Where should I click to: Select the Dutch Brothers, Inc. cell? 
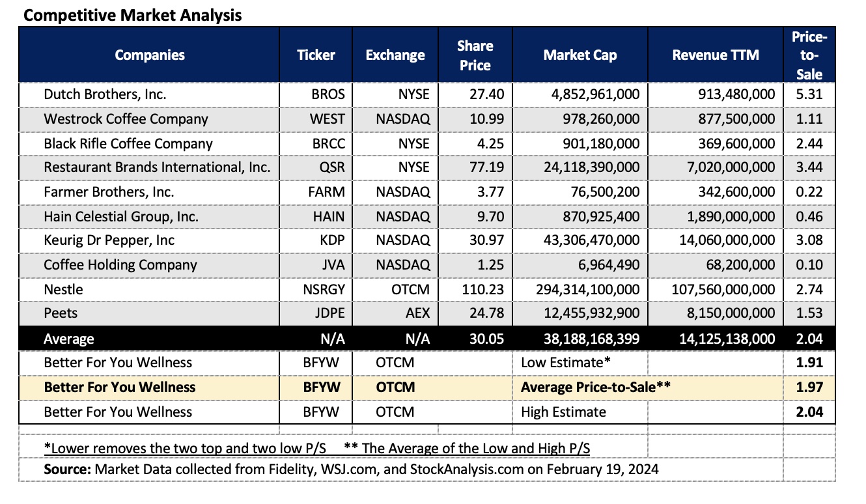pos(105,94)
